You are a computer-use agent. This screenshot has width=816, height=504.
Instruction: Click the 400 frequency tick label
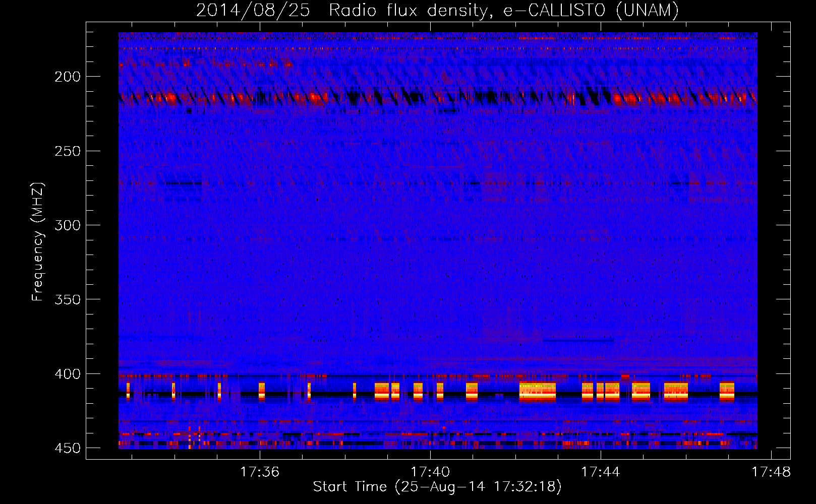click(x=68, y=374)
